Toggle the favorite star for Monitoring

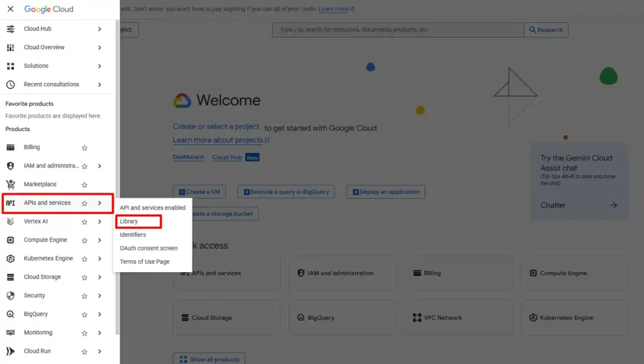pos(84,333)
